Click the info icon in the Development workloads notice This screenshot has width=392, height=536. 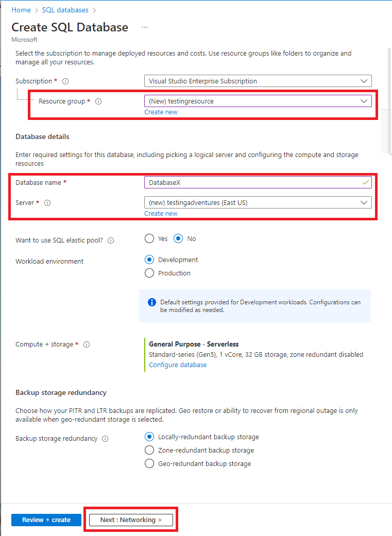click(151, 302)
